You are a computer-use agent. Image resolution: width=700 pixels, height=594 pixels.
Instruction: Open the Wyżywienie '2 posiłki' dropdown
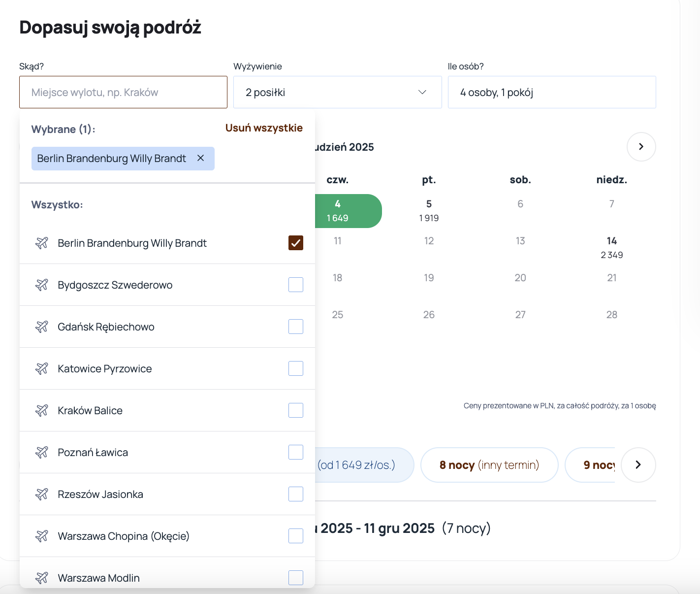(337, 92)
